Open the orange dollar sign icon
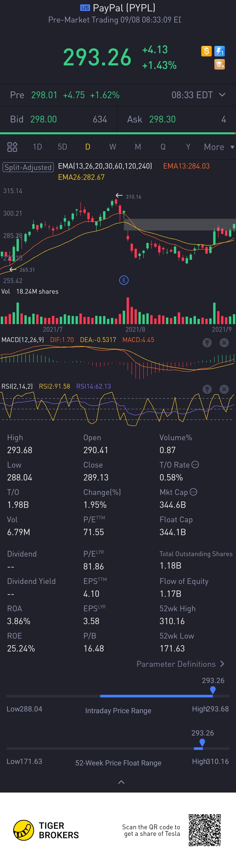 coord(206,51)
